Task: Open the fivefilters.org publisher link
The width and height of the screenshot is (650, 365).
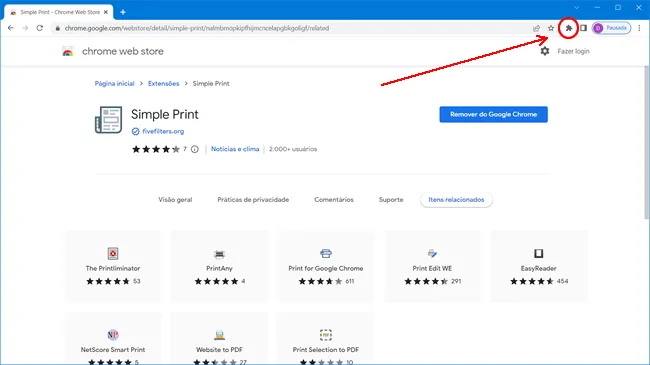Action: [x=163, y=131]
